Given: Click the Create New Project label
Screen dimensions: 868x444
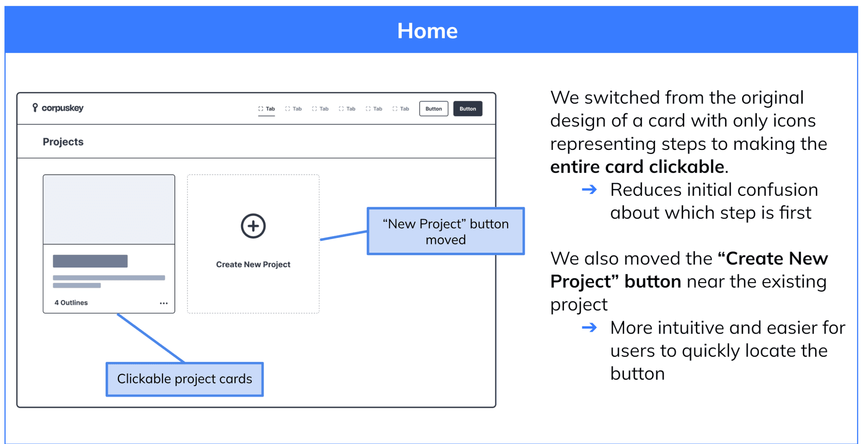Looking at the screenshot, I should pos(253,265).
